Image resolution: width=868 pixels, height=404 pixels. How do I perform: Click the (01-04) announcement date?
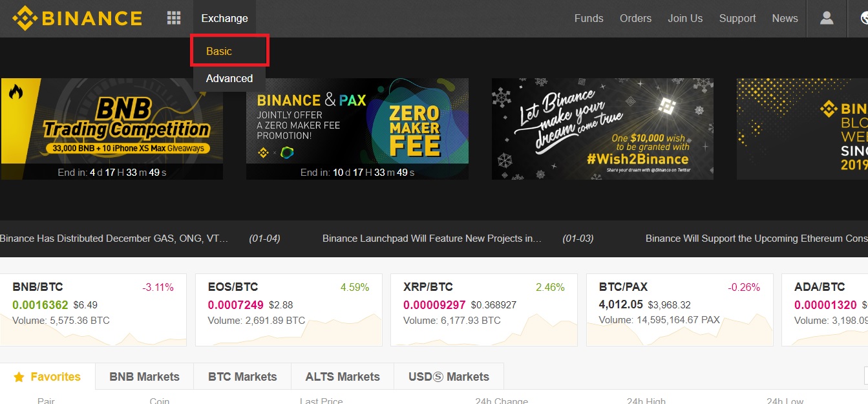pos(264,239)
